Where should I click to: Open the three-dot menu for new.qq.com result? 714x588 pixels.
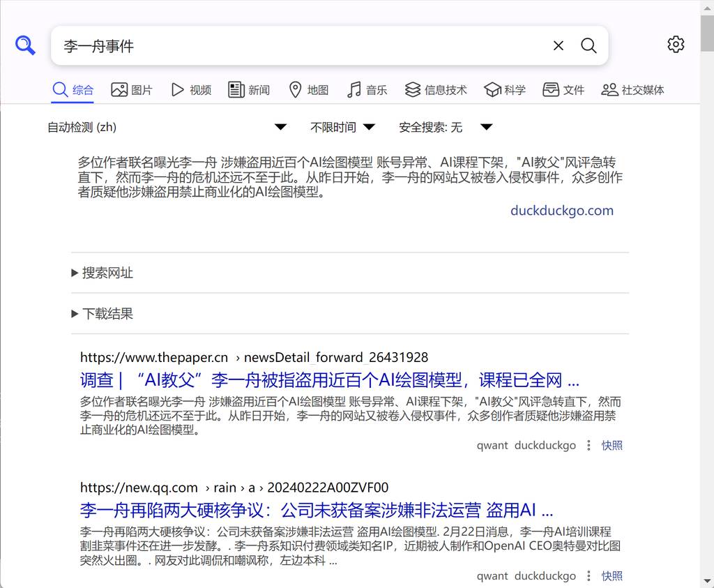click(589, 576)
